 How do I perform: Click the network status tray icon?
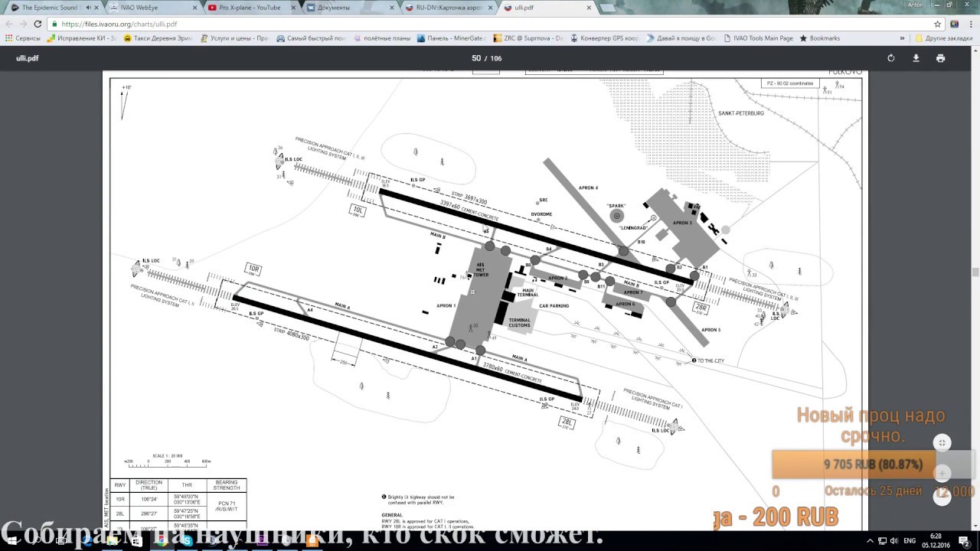(881, 541)
